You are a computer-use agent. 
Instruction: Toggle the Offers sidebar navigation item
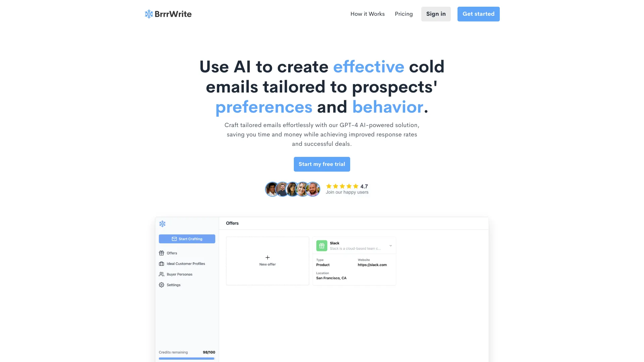click(172, 253)
